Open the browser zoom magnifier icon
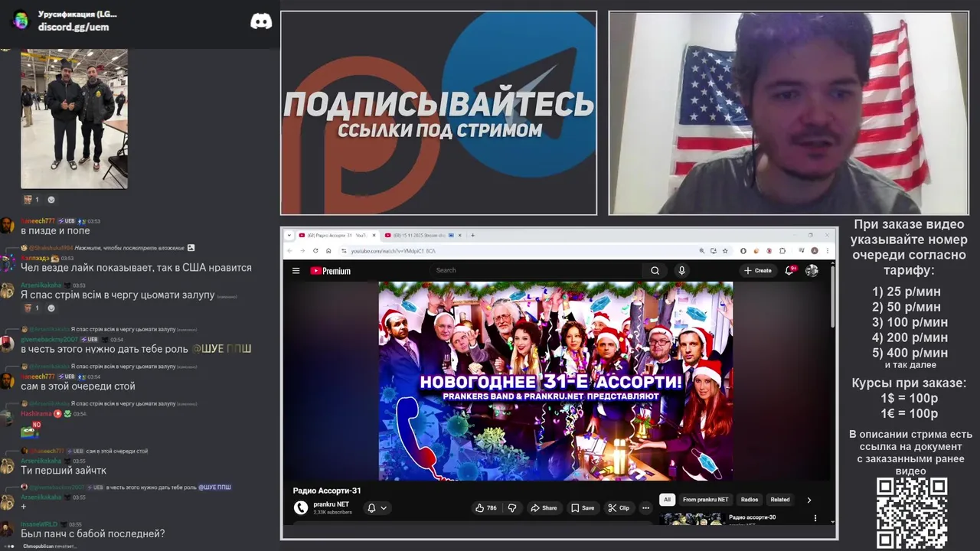The image size is (980, 551). 702,251
